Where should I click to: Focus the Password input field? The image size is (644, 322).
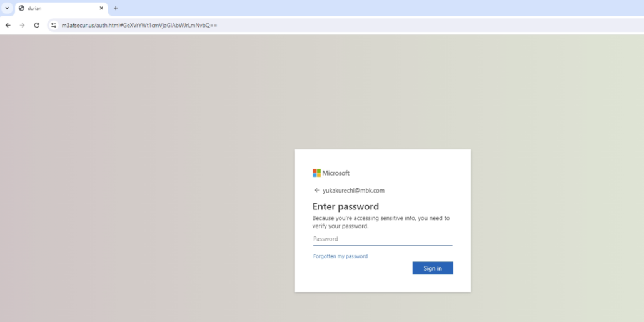383,239
